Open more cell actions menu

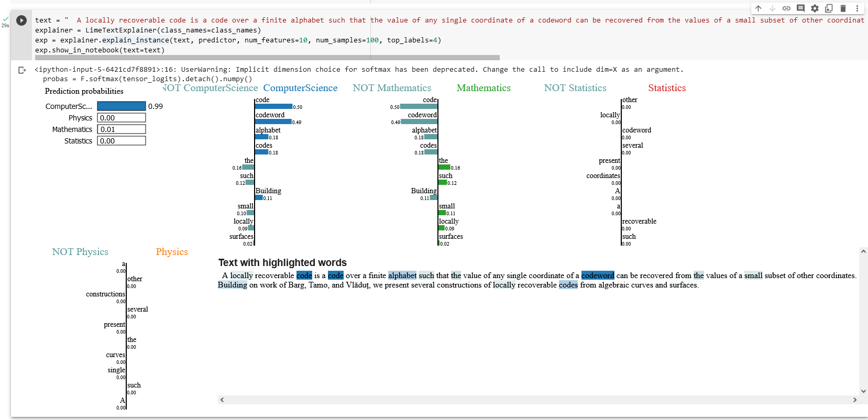pyautogui.click(x=857, y=8)
